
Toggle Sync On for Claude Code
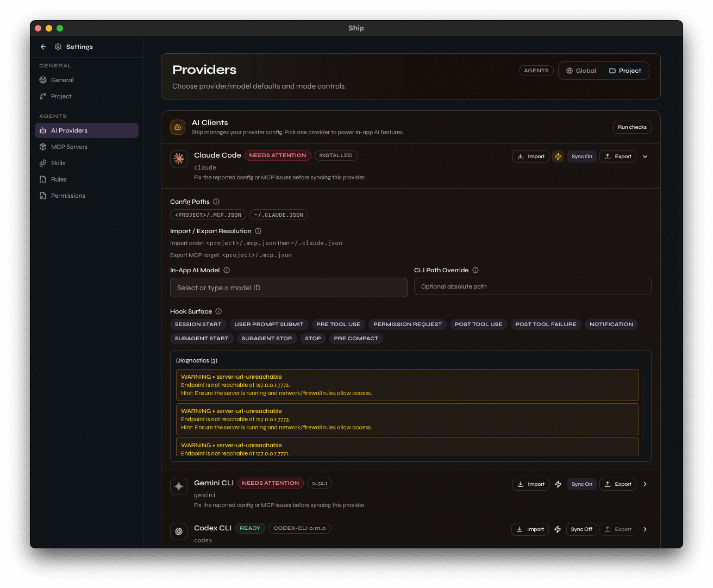(581, 156)
